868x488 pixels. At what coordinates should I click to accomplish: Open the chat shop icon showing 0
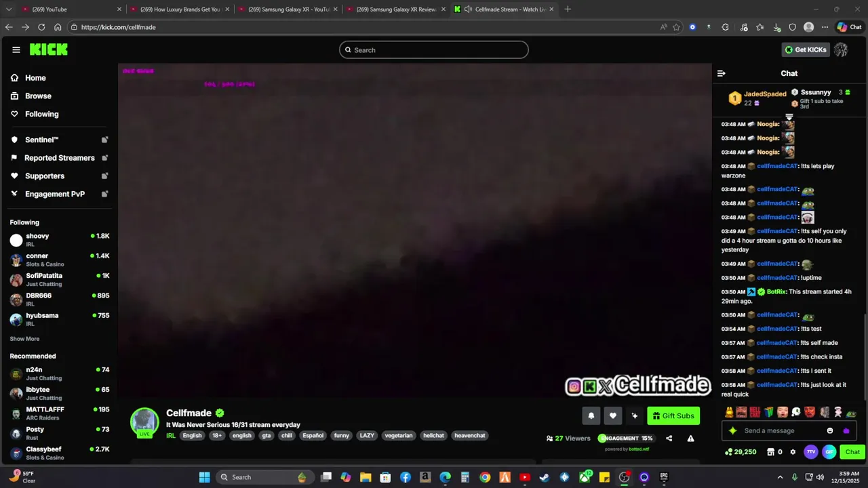coord(774,452)
